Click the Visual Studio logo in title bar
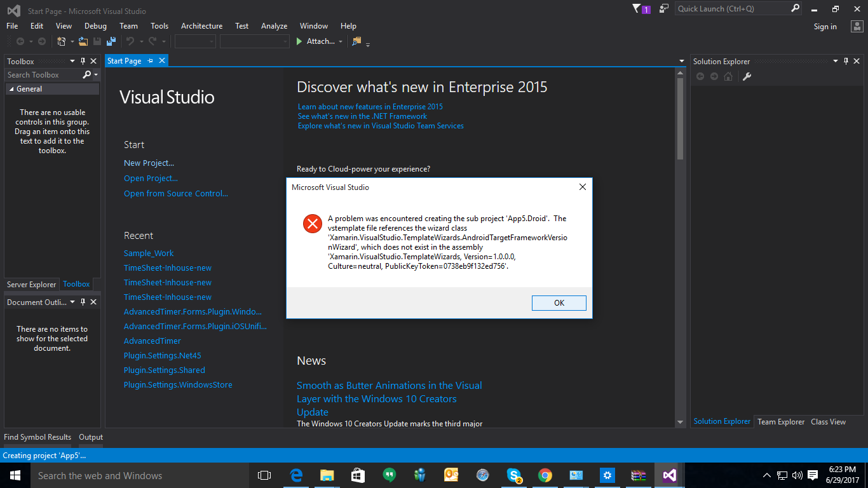868x488 pixels. click(13, 10)
